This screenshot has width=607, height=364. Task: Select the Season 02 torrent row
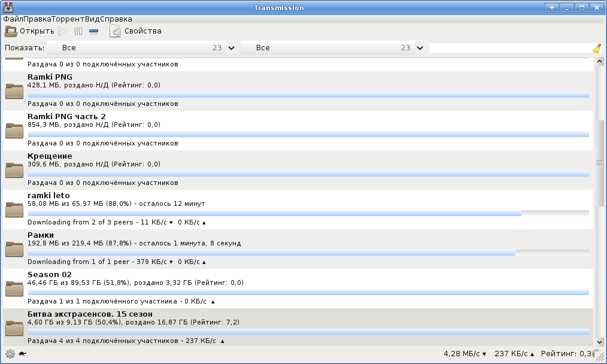tap(298, 288)
